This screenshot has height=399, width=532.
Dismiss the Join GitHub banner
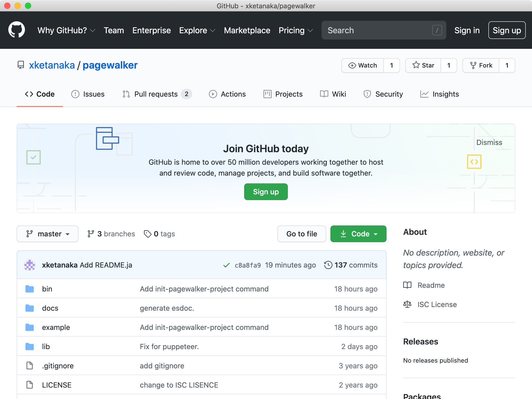click(x=489, y=142)
